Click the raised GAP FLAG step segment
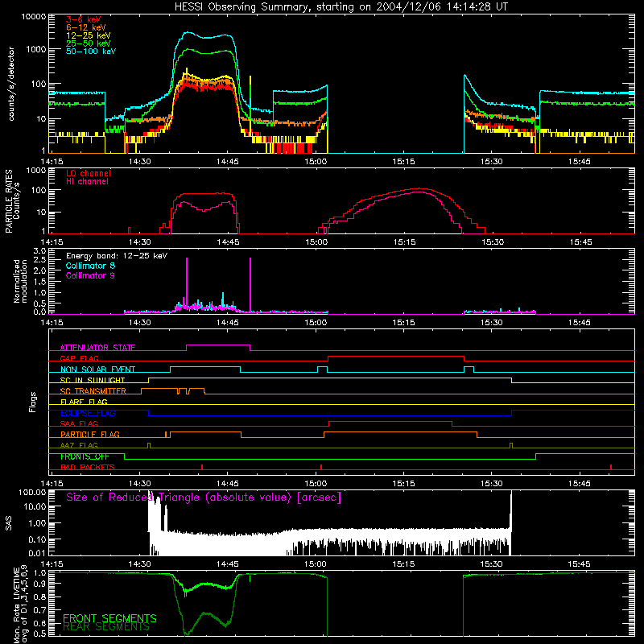 coord(396,357)
